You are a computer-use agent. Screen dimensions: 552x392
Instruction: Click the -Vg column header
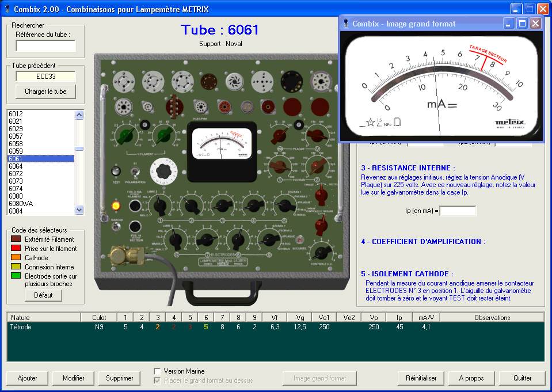299,318
